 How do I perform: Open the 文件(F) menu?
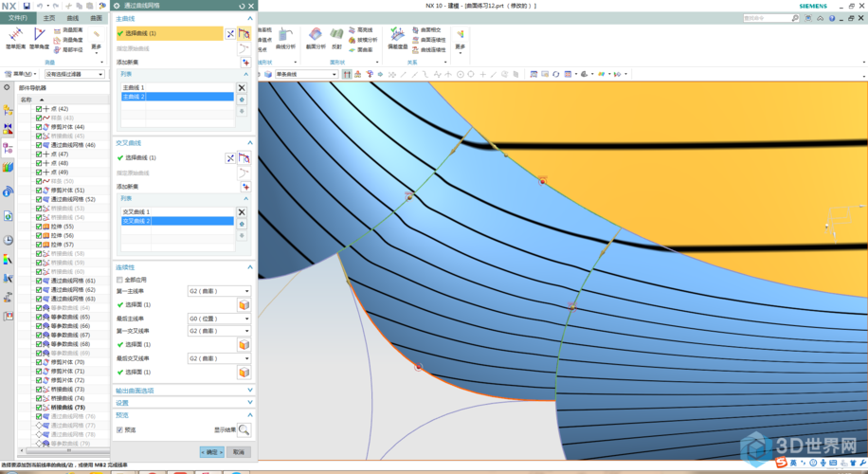[x=18, y=18]
